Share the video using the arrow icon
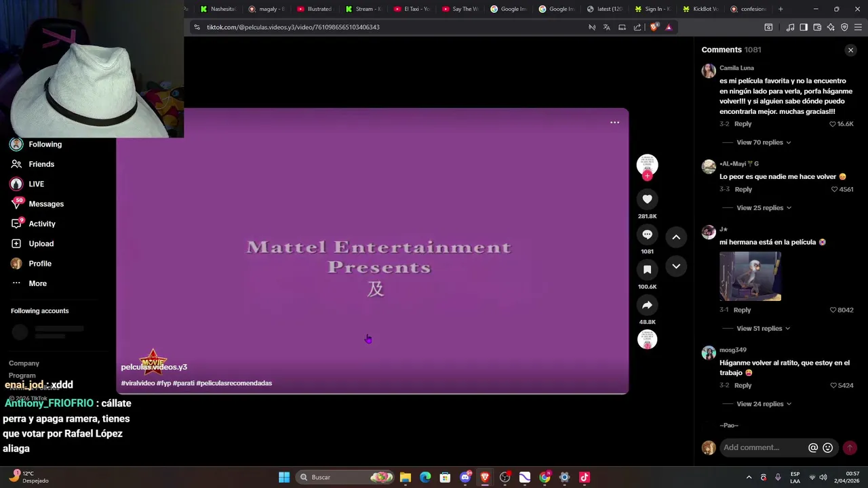This screenshot has width=868, height=488. pos(647,305)
